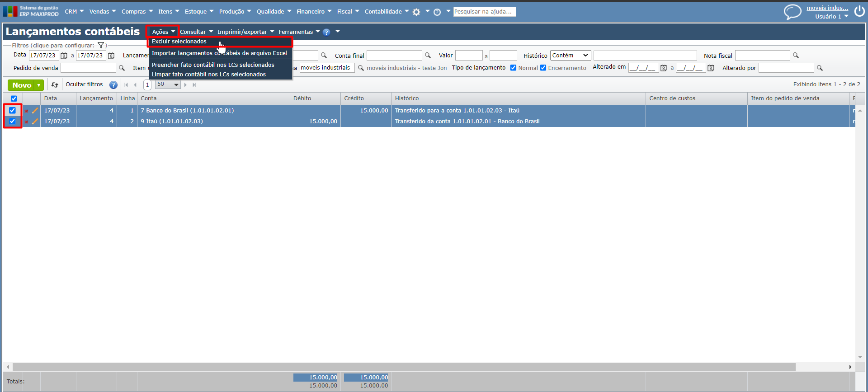Click the Alterado por input field

[786, 68]
